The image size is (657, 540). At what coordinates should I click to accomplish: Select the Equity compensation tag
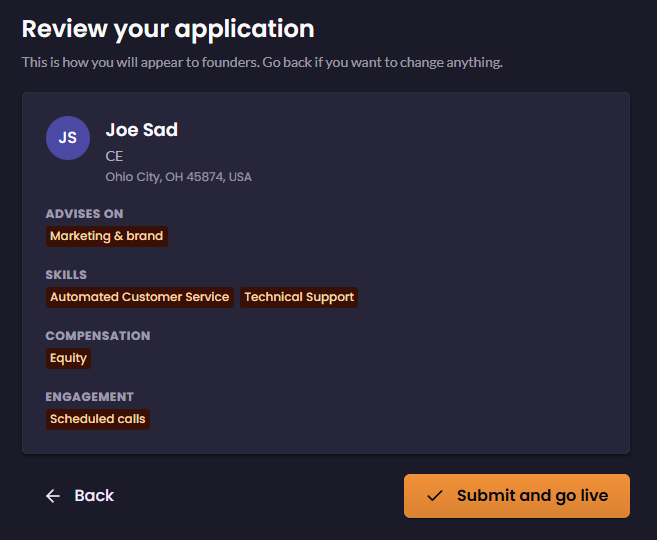[x=68, y=358]
